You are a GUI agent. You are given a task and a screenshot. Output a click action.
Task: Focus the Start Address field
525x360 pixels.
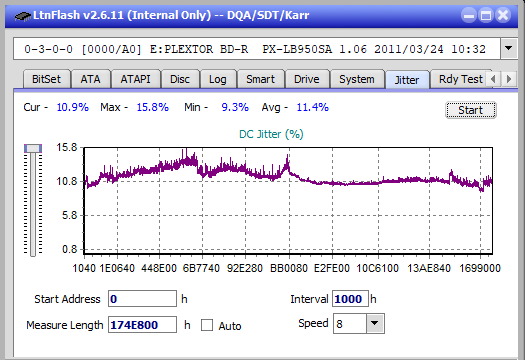[x=142, y=299]
